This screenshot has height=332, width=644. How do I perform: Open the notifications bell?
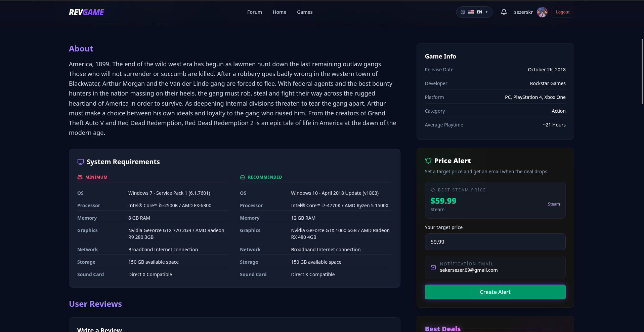pos(504,12)
